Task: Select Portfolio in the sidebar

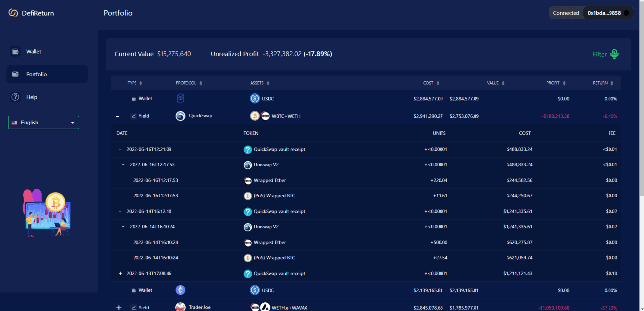Action: (x=47, y=74)
